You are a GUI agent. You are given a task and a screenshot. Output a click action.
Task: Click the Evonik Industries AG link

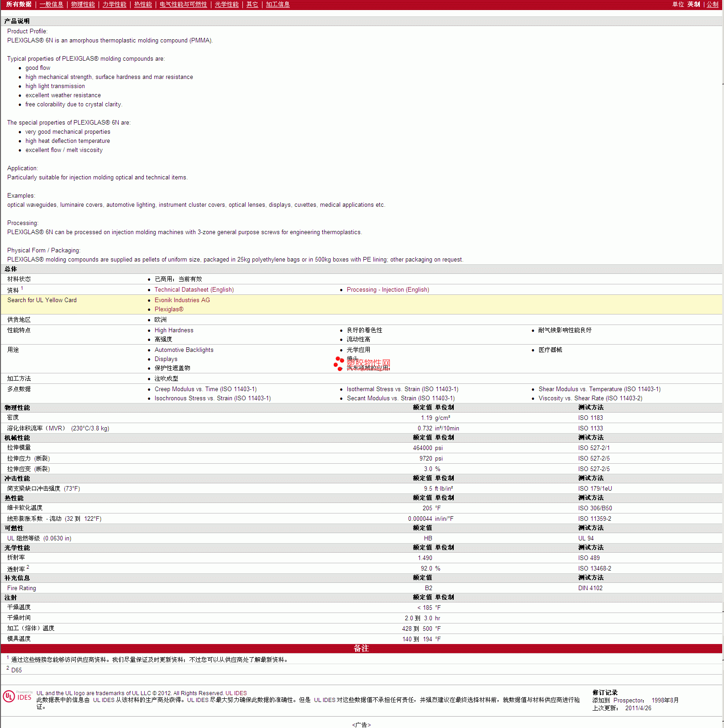(x=182, y=300)
